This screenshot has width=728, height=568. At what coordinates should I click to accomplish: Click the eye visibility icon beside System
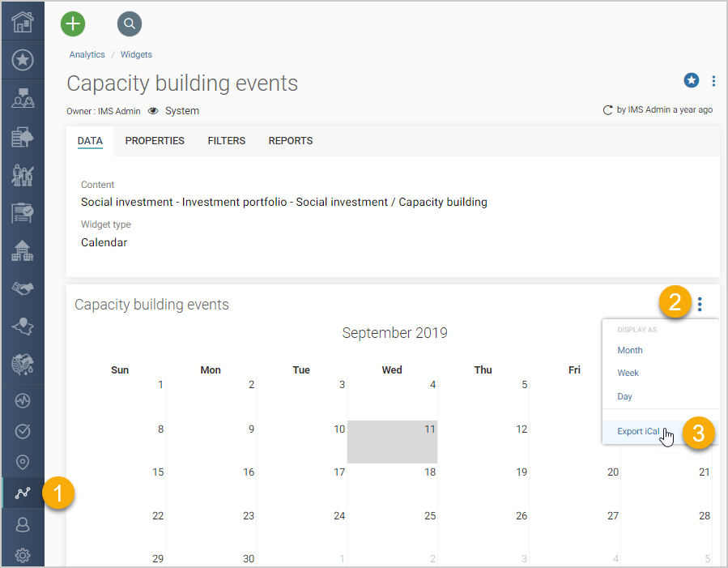tap(153, 111)
